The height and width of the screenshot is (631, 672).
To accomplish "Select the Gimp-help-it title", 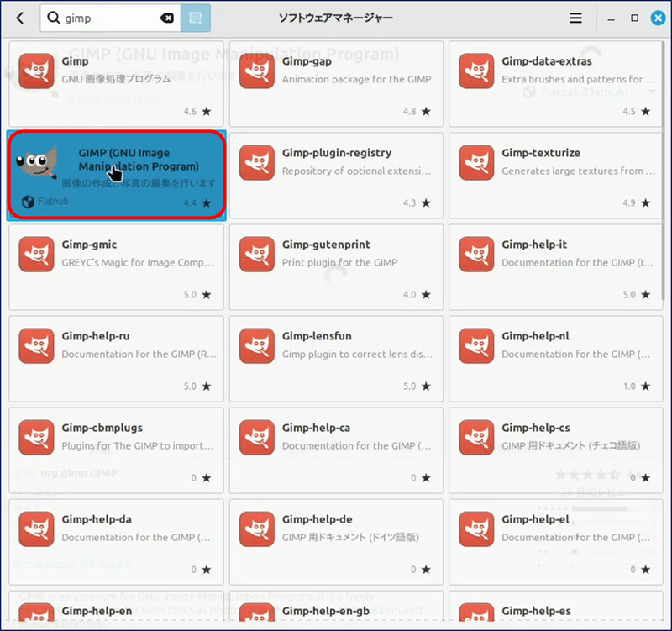I will point(534,245).
